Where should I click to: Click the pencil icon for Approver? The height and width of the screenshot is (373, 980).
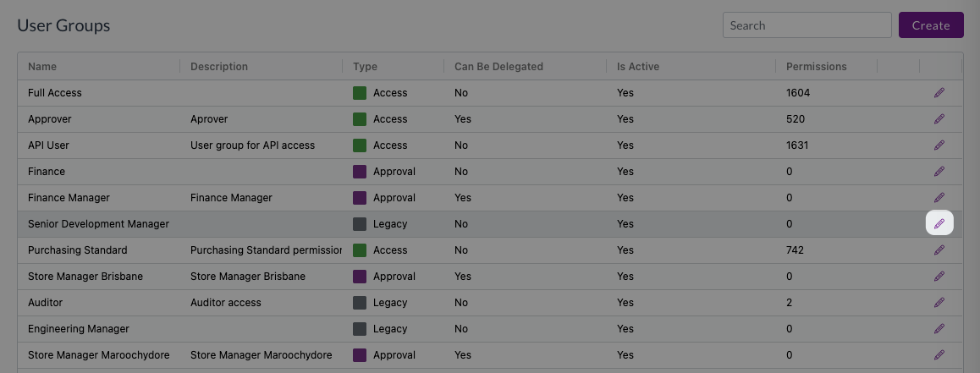coord(939,118)
